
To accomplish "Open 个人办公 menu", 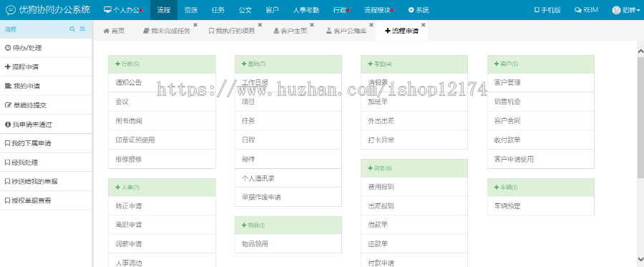I will [x=123, y=10].
